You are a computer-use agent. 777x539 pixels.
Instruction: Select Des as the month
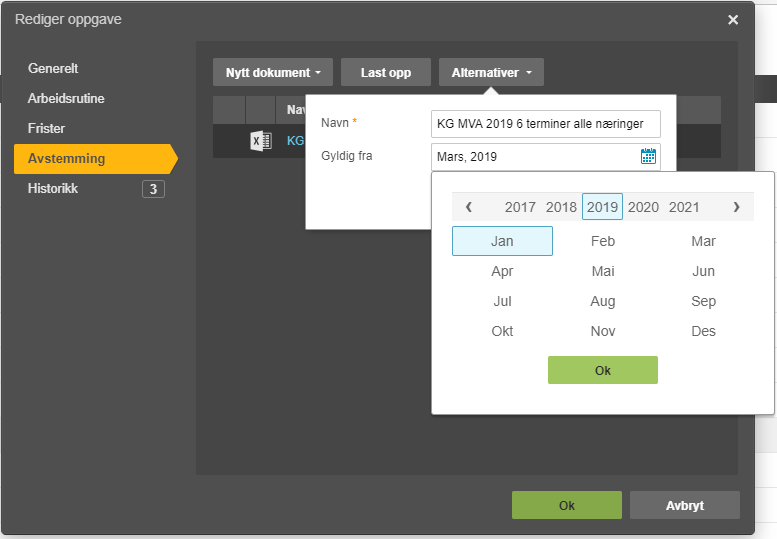tap(703, 331)
